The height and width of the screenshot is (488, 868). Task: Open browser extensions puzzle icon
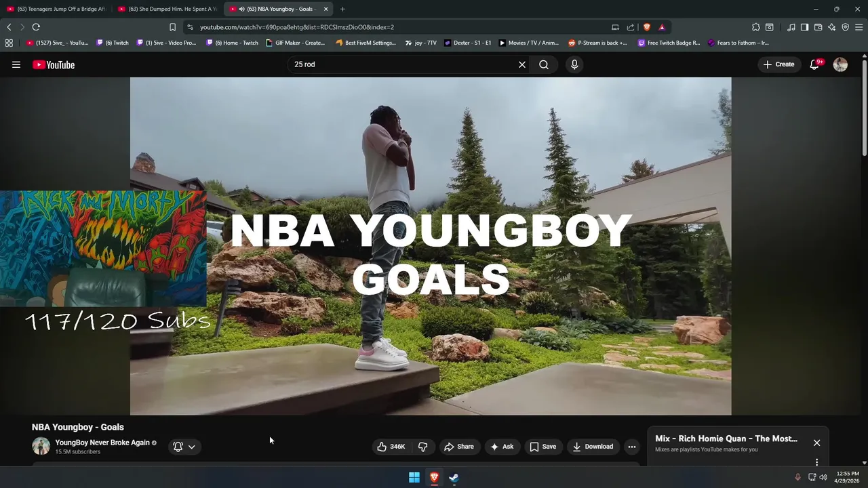pos(756,27)
